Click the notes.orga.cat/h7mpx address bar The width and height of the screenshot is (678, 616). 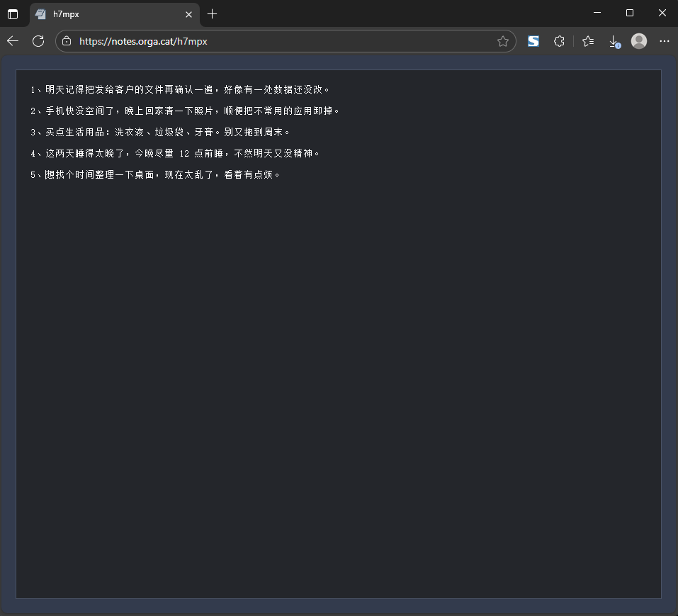click(283, 41)
